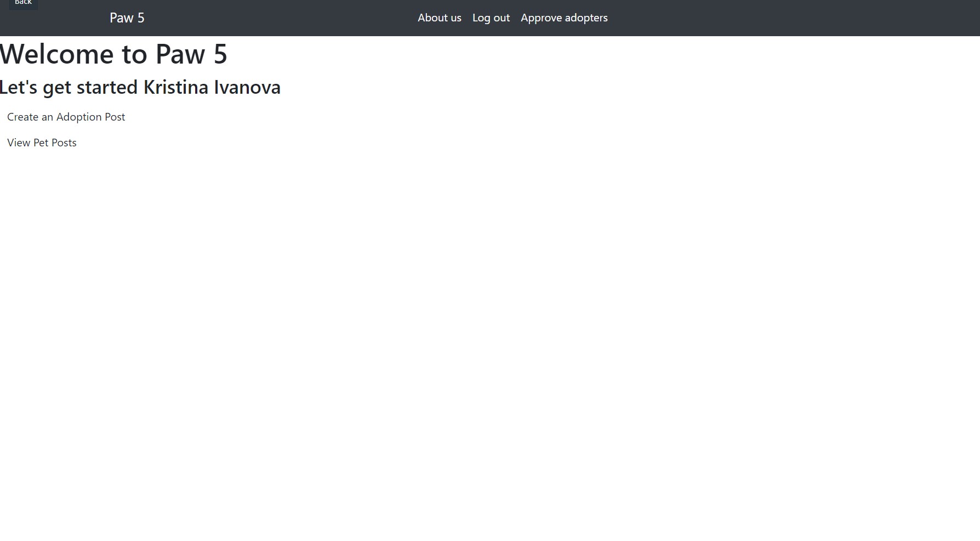Log out of the account
This screenshot has width=980, height=541.
coord(491,18)
